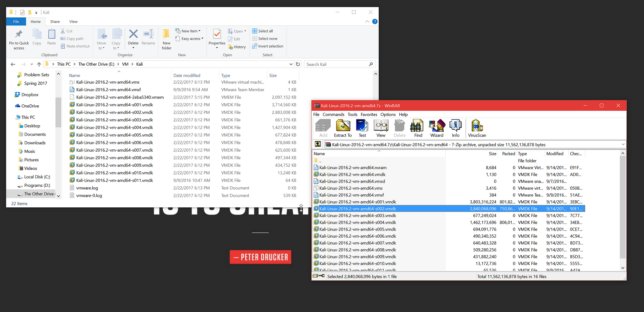644x312 pixels.
Task: Click the WinRAR Delete icon
Action: tap(400, 128)
